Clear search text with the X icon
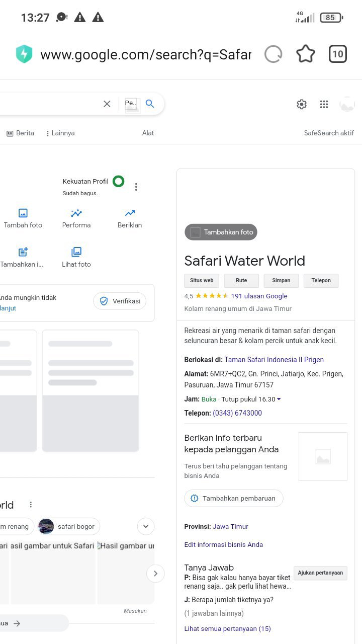This screenshot has height=644, width=362. 107,104
